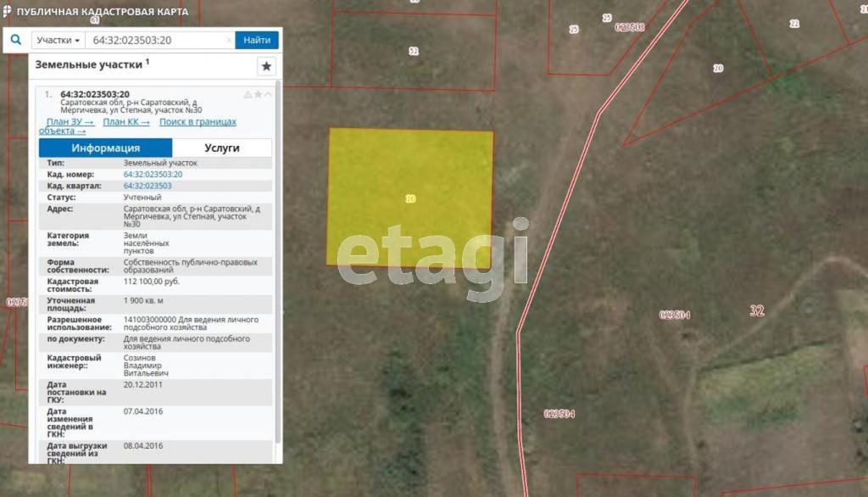Click the Найти search button

[257, 40]
